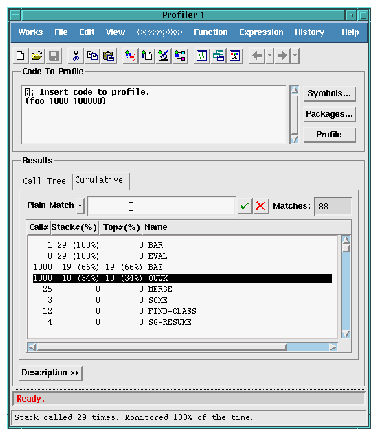Click the green up-arrow bracket toolbar icon
379x438 pixels.
(x=147, y=56)
